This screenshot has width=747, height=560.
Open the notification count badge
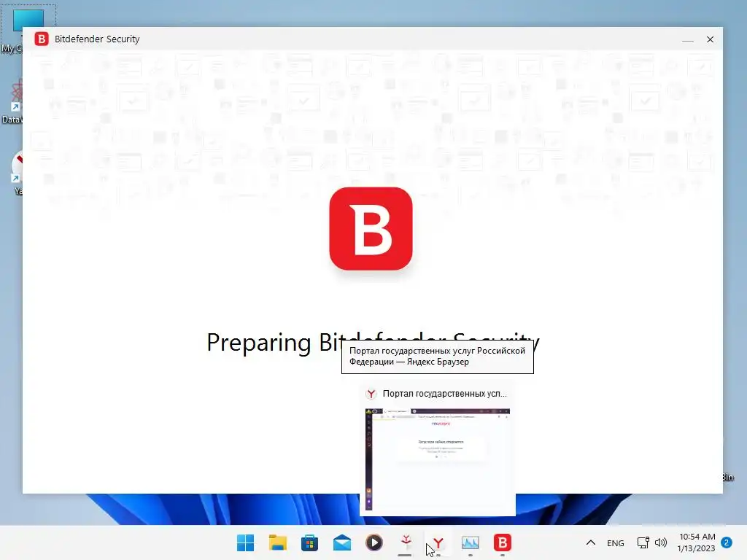point(727,542)
